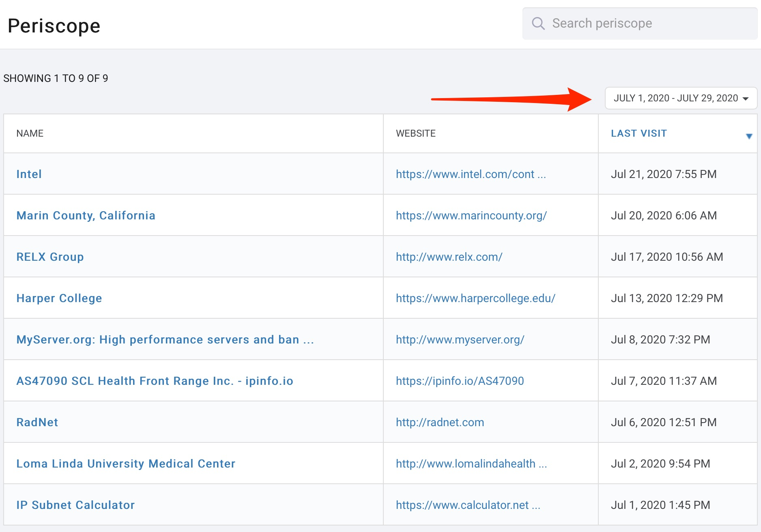Open the RELX Group link

click(50, 257)
